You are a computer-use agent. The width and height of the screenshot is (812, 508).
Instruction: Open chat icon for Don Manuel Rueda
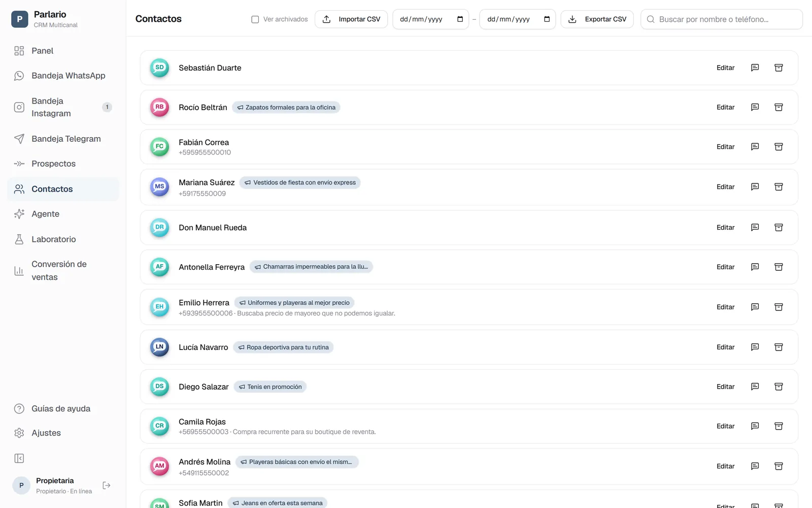tap(755, 228)
